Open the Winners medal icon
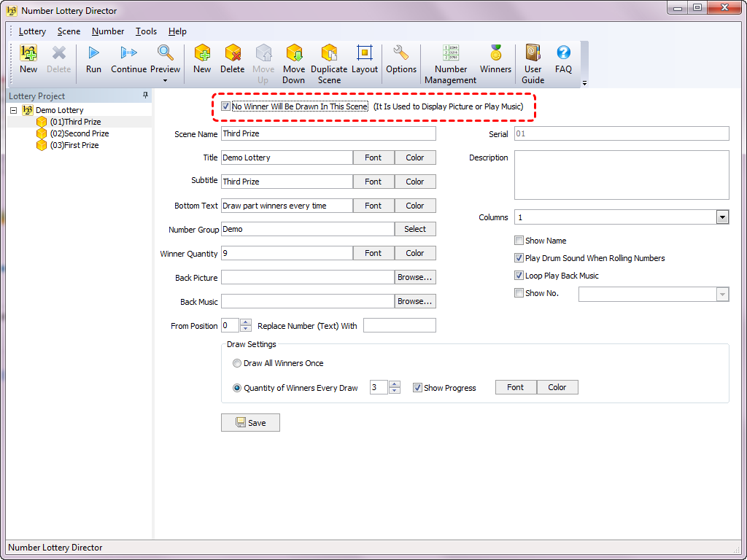The width and height of the screenshot is (747, 560). (x=495, y=59)
